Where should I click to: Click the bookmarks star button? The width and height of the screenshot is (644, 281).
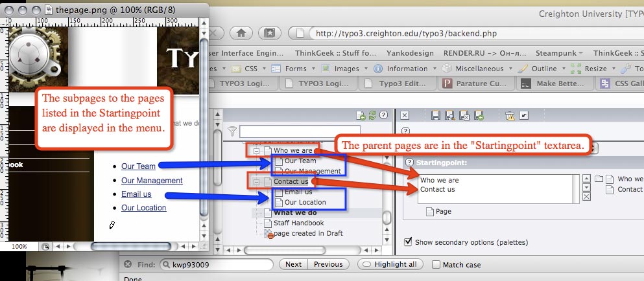269,32
